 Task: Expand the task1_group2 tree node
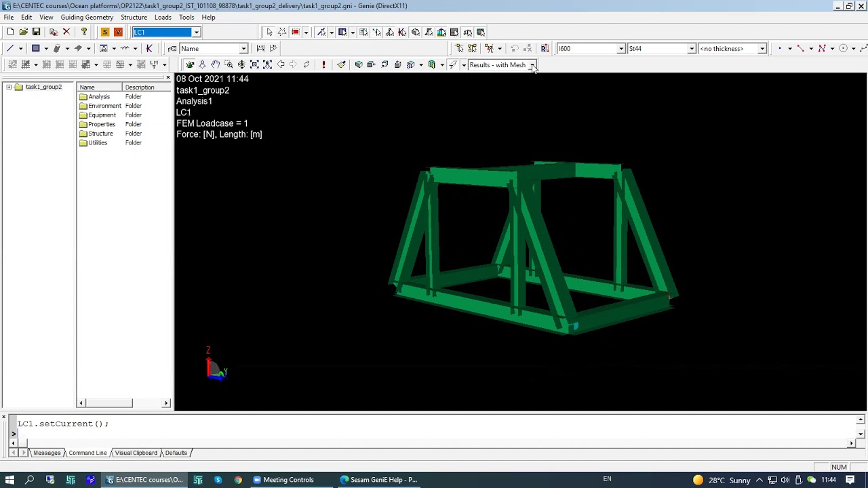pos(9,87)
